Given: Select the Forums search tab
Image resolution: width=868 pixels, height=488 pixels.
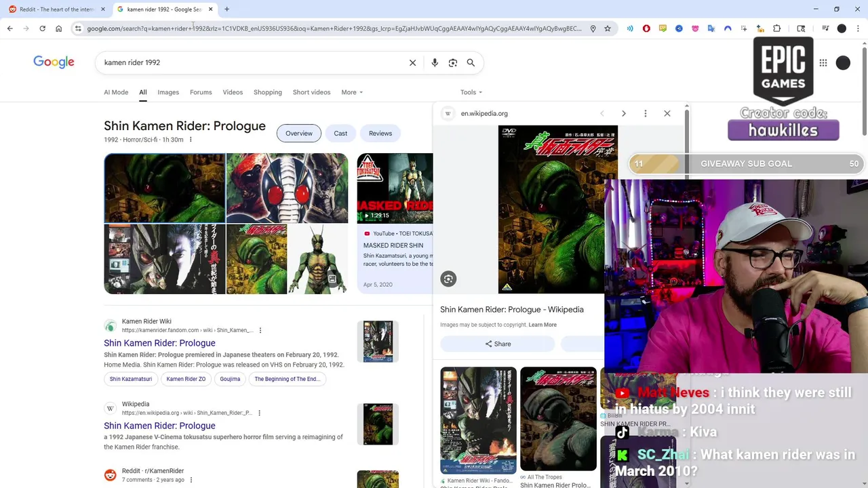Looking at the screenshot, I should [201, 92].
